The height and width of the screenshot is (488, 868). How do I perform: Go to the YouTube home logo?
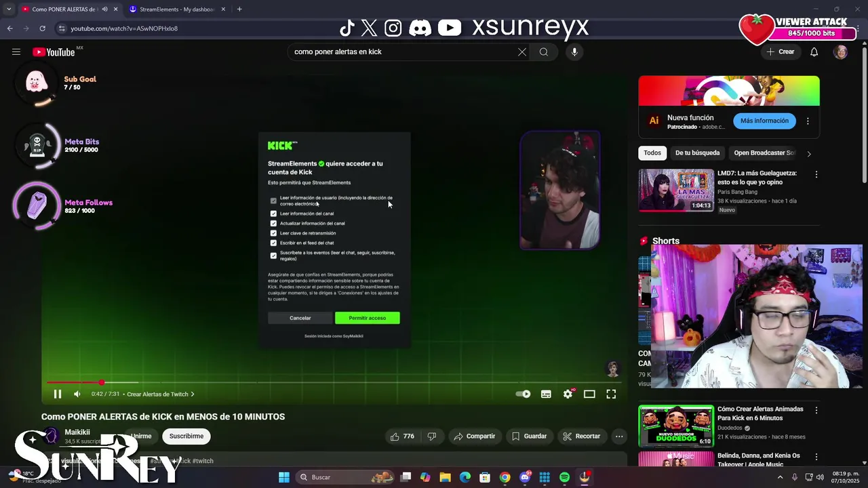pos(54,52)
